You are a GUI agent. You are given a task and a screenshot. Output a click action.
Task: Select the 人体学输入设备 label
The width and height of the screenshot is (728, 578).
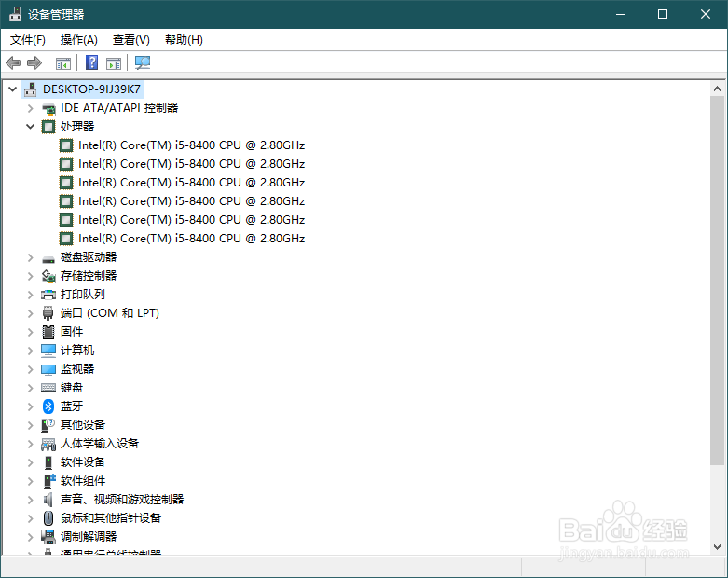click(100, 444)
